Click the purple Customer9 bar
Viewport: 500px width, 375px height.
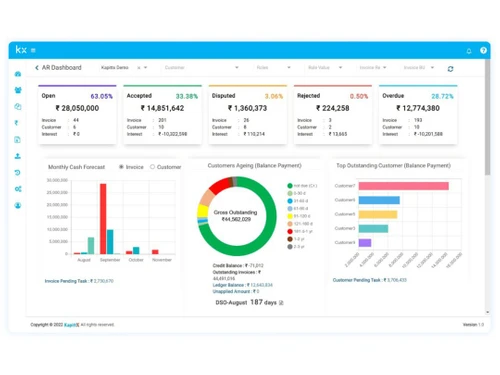pyautogui.click(x=365, y=243)
